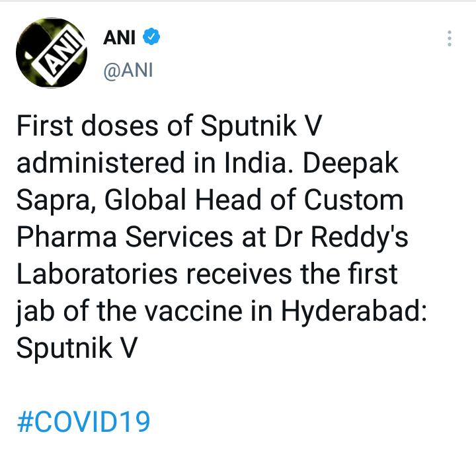Screen dimensions: 476x453
Task: Open the ANI display name link
Action: pos(119,38)
